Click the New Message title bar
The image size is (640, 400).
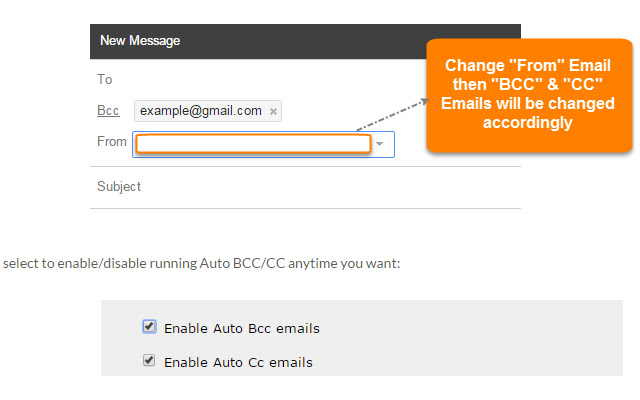tap(300, 41)
